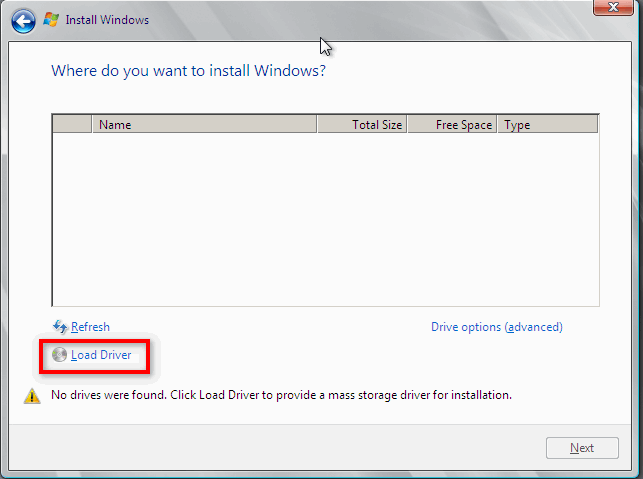Image resolution: width=643 pixels, height=479 pixels.
Task: Open Drive options (advanced)
Action: click(x=497, y=327)
